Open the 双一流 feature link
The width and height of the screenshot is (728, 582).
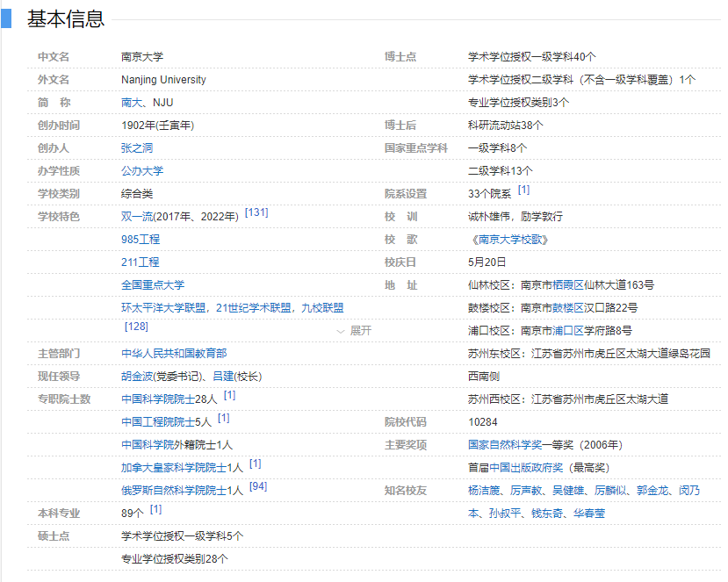coord(137,215)
